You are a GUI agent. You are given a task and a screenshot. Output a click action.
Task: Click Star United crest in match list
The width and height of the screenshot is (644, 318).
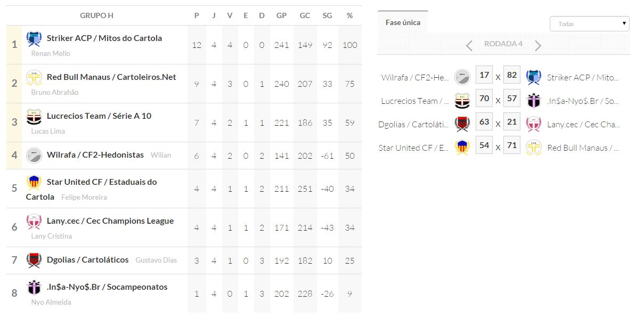[462, 148]
